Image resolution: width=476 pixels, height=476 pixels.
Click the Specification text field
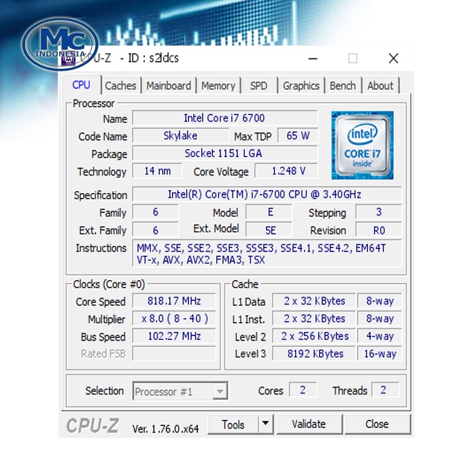(x=266, y=195)
